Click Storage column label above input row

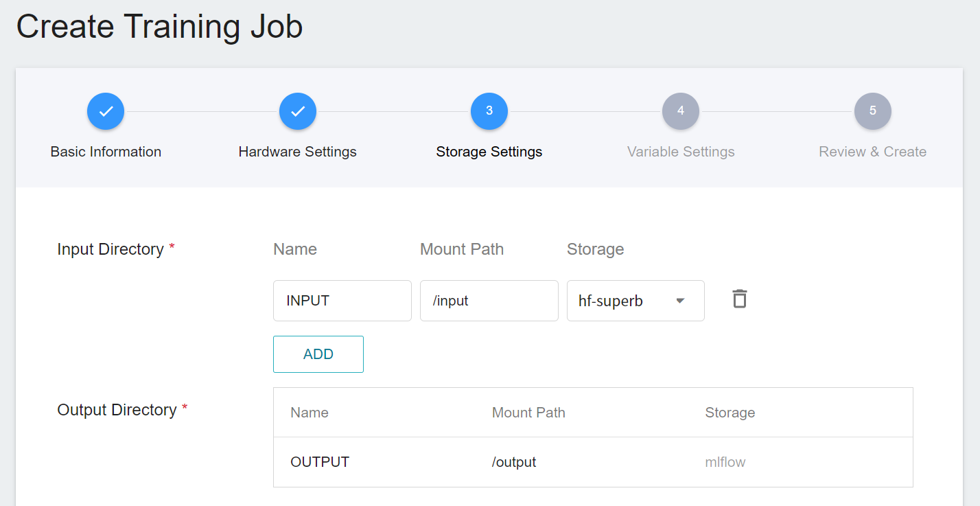(x=596, y=249)
